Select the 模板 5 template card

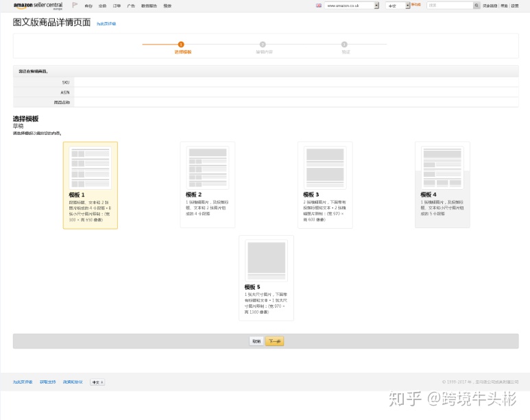point(266,277)
